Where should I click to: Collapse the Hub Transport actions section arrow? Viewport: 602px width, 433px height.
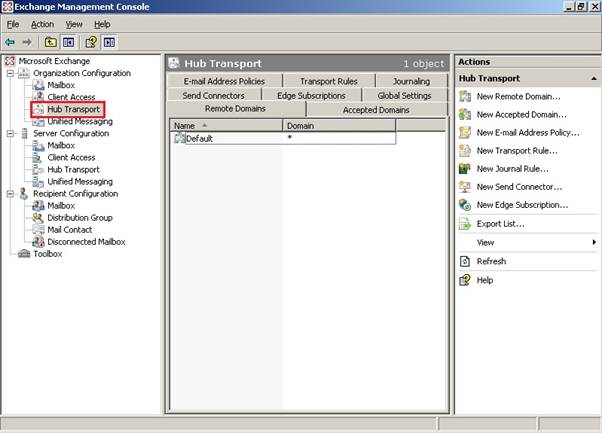click(594, 78)
